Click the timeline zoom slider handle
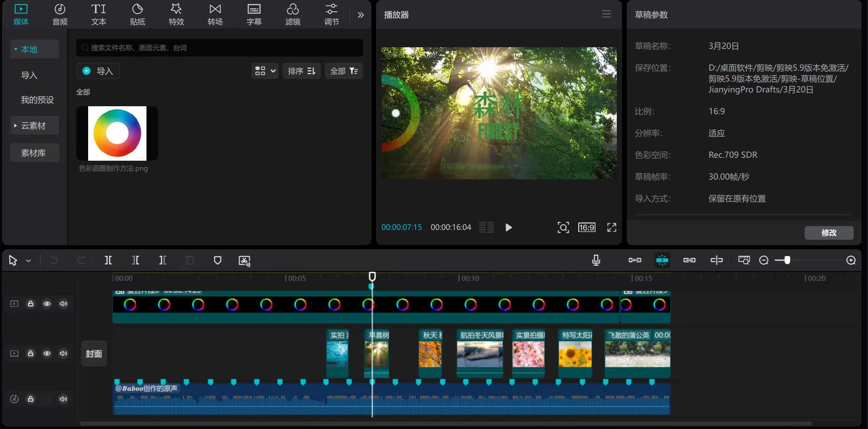The height and width of the screenshot is (429, 868). (x=787, y=260)
